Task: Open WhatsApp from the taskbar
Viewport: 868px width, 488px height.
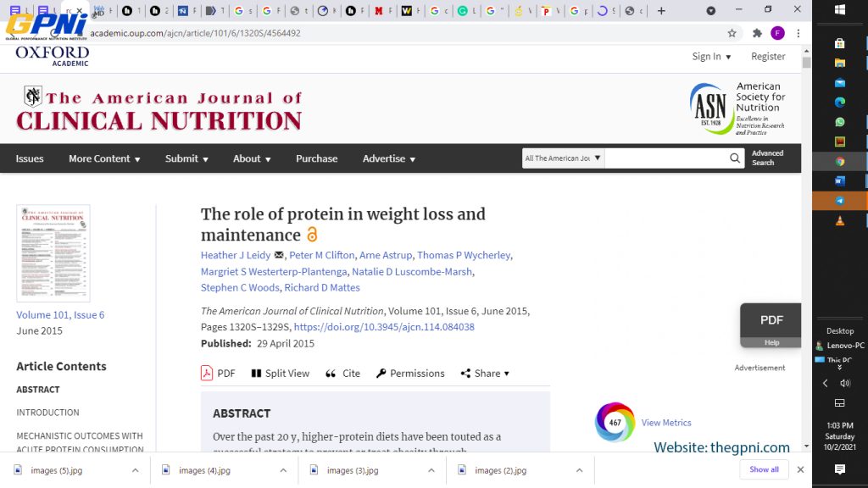Action: click(840, 122)
